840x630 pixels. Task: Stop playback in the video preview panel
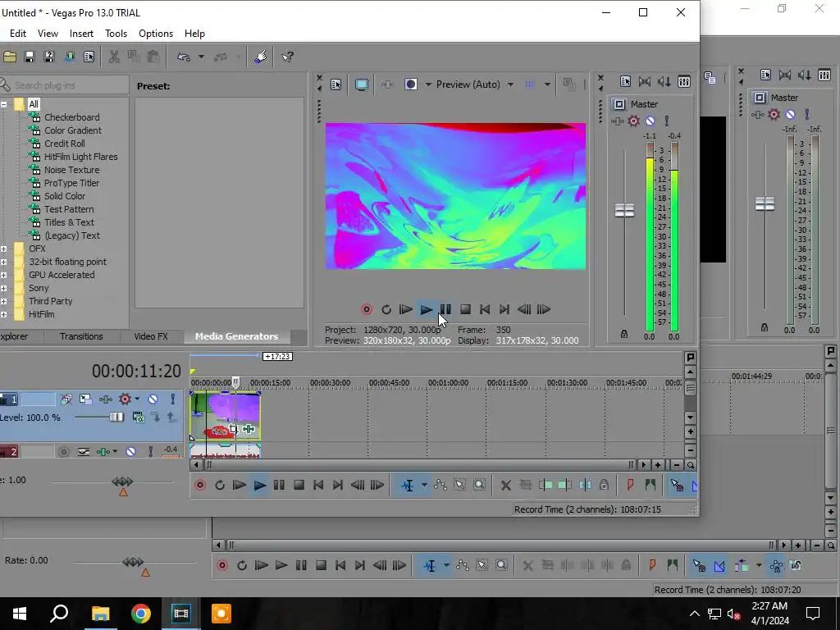pyautogui.click(x=465, y=309)
